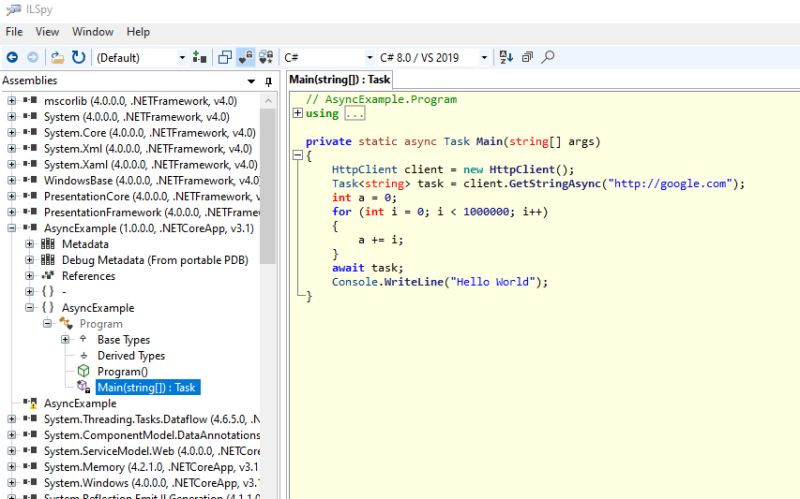The image size is (800, 499).
Task: Click the System.Xaml assembly icon
Action: 30,164
